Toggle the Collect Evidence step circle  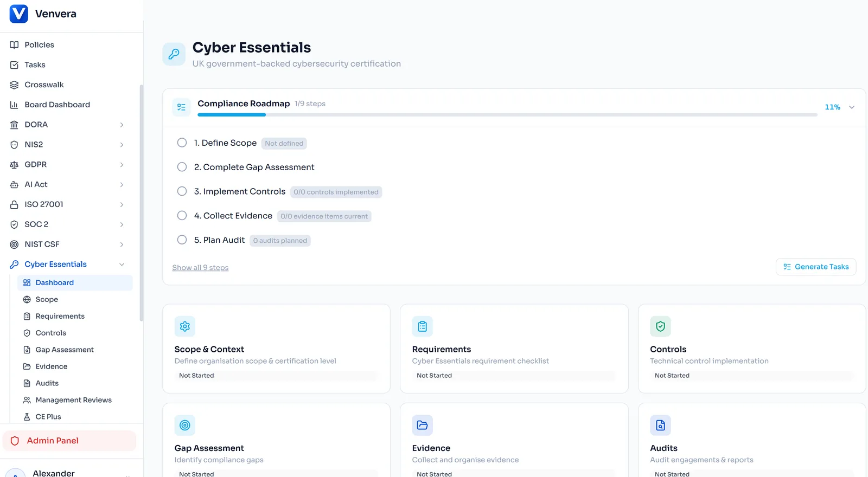pyautogui.click(x=182, y=216)
